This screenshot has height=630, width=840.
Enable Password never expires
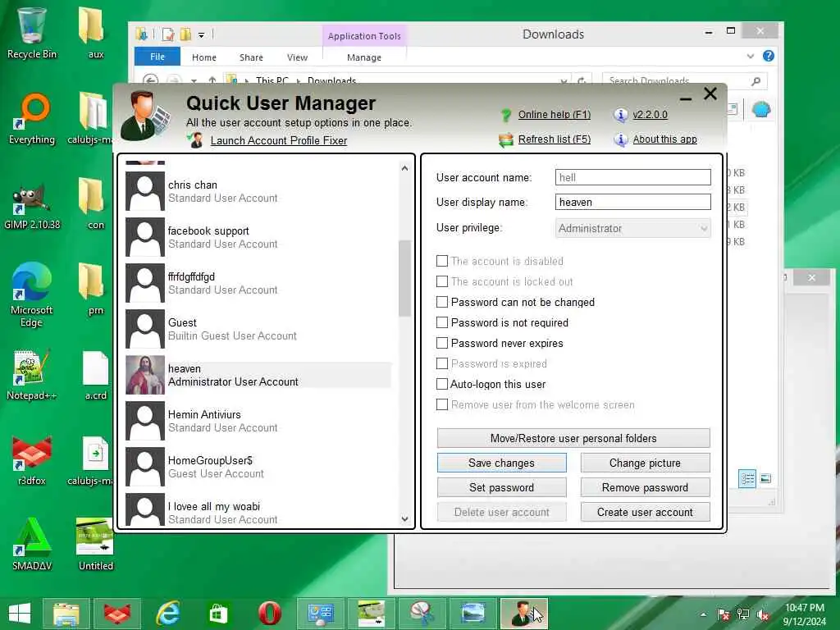click(442, 343)
